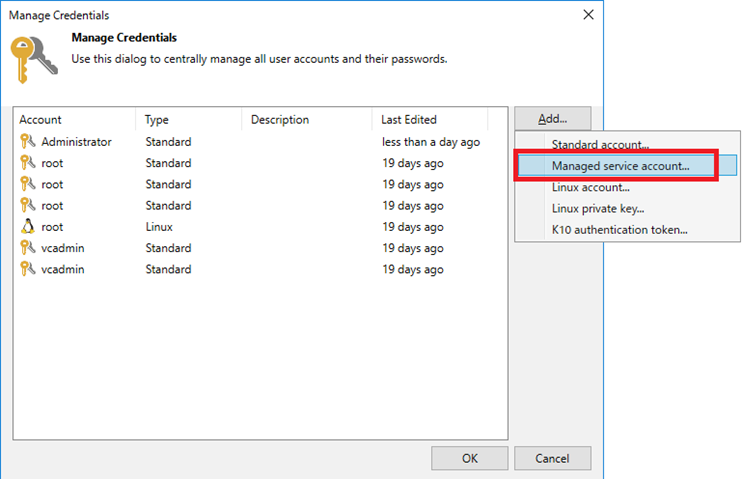
Task: Select the Linux penguin icon for root
Action: (x=27, y=226)
